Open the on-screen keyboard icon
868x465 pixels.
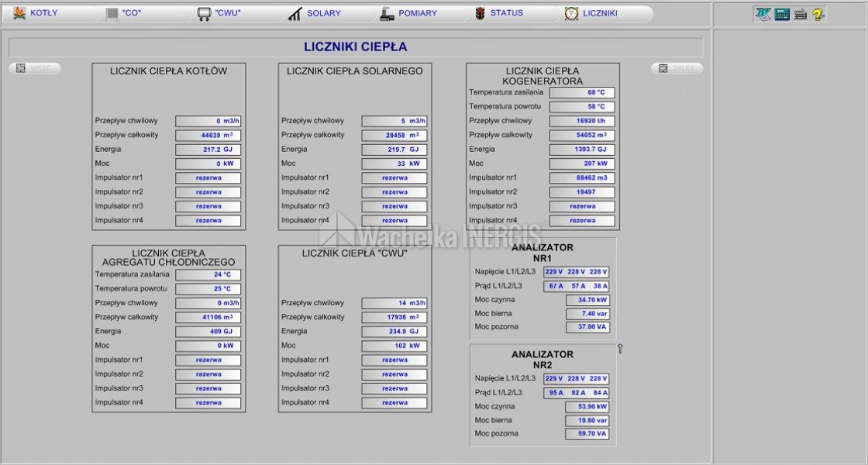(800, 15)
